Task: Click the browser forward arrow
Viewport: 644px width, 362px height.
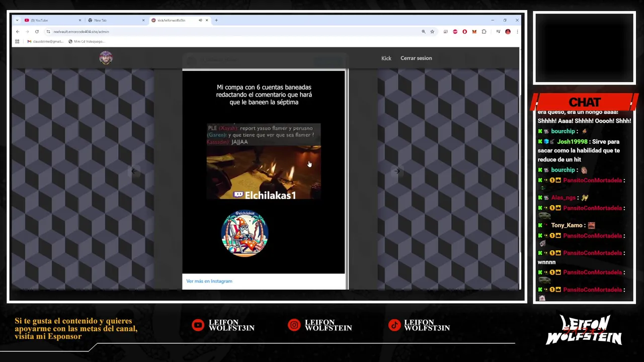Action: (27, 32)
